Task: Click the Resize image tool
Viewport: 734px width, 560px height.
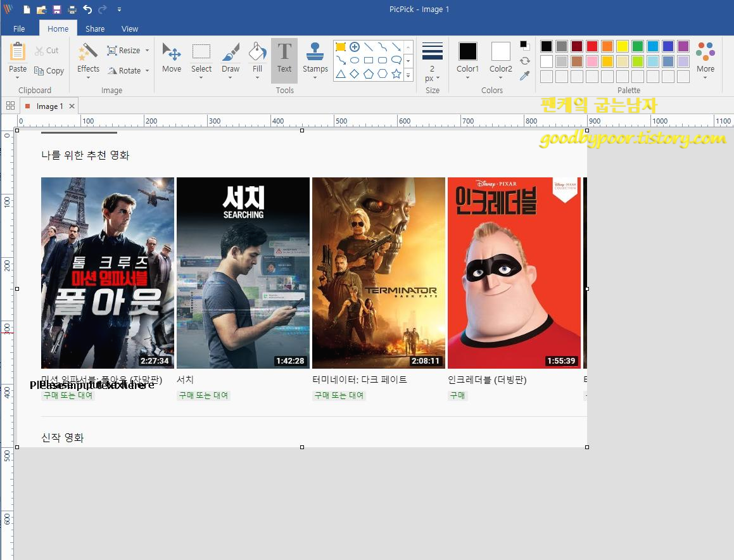Action: pyautogui.click(x=123, y=50)
